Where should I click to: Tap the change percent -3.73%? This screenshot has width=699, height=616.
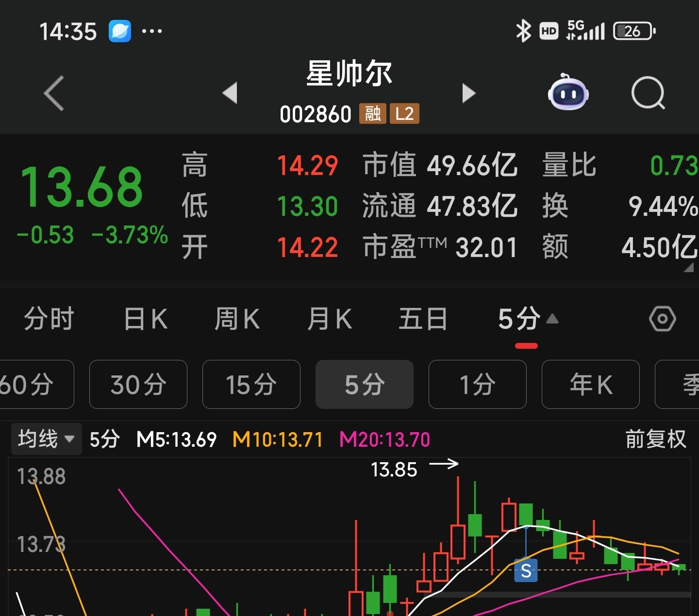click(130, 235)
